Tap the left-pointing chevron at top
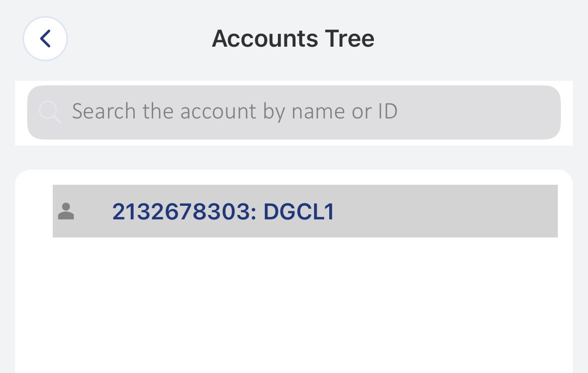Screen dimensions: 588x373 (x=45, y=39)
